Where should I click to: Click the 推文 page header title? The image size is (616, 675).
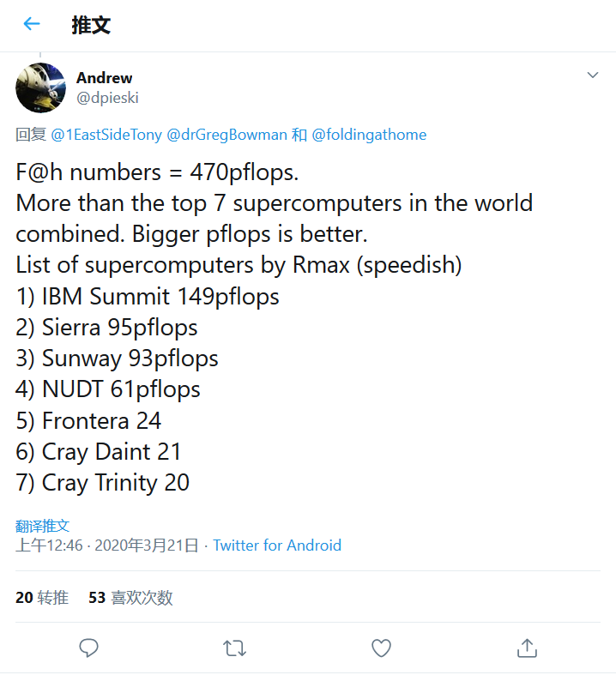[91, 25]
